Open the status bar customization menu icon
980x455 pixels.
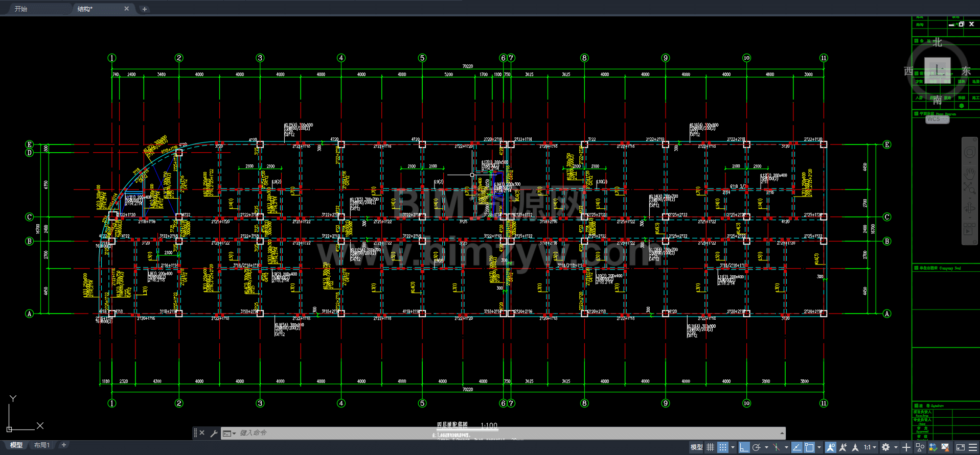(x=972, y=447)
